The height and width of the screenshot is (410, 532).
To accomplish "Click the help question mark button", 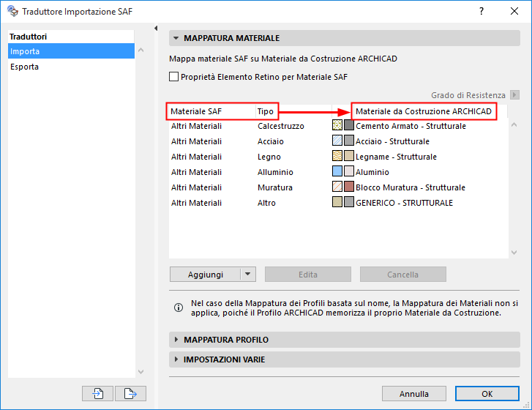I will pyautogui.click(x=482, y=11).
